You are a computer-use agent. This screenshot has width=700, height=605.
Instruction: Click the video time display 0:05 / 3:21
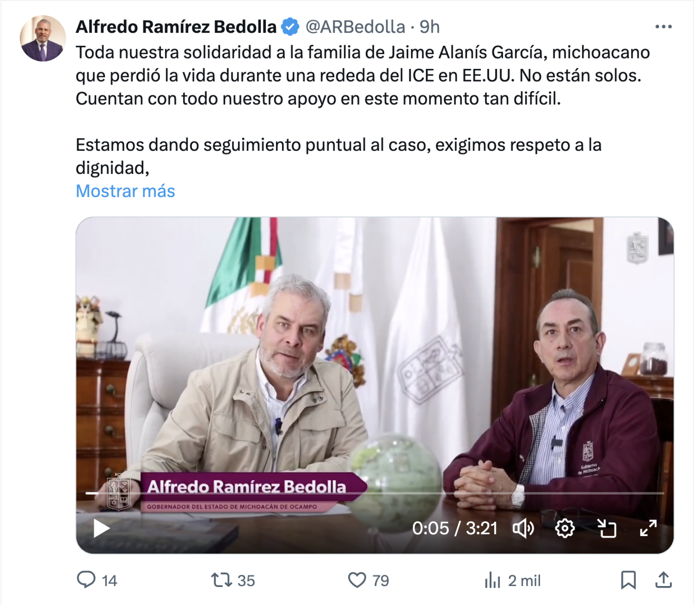455,528
